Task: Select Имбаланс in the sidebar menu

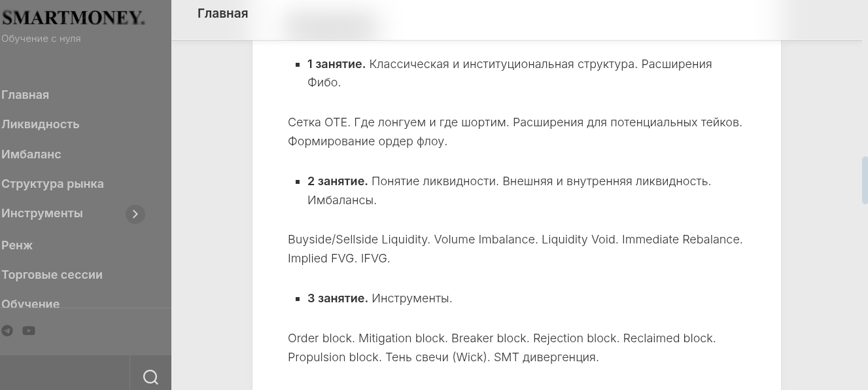Action: pyautogui.click(x=31, y=154)
